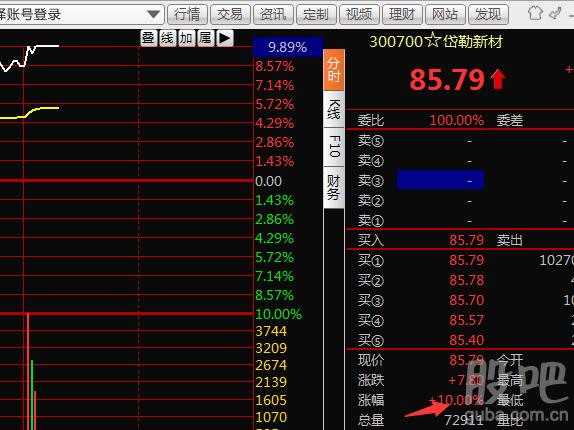This screenshot has height=430, width=574.
Task: Switch to the 财务 financials tab
Action: tap(333, 187)
